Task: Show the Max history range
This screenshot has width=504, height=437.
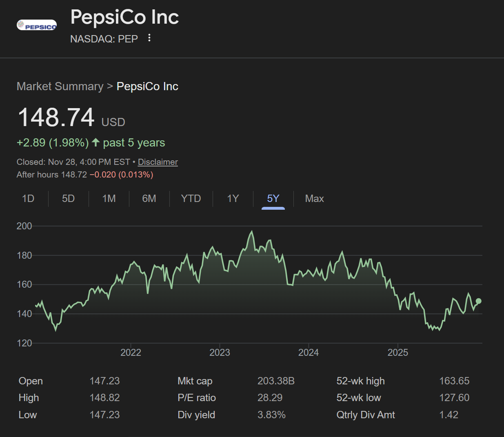Action: [x=314, y=199]
